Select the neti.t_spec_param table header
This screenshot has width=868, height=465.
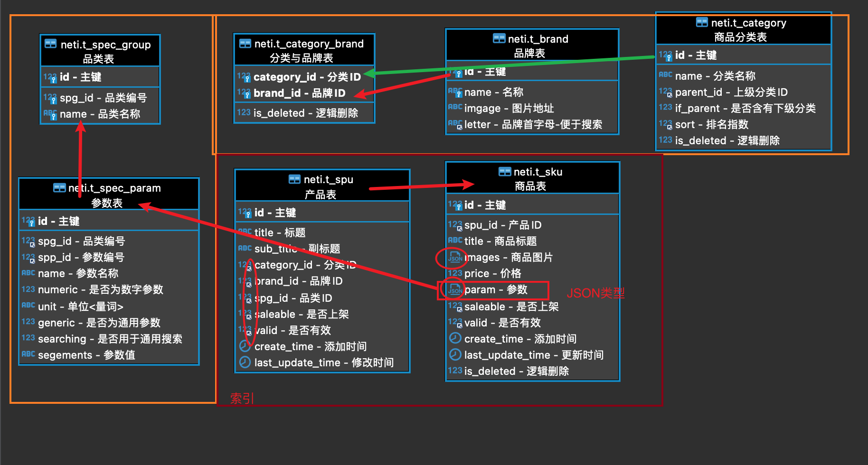[x=109, y=195]
